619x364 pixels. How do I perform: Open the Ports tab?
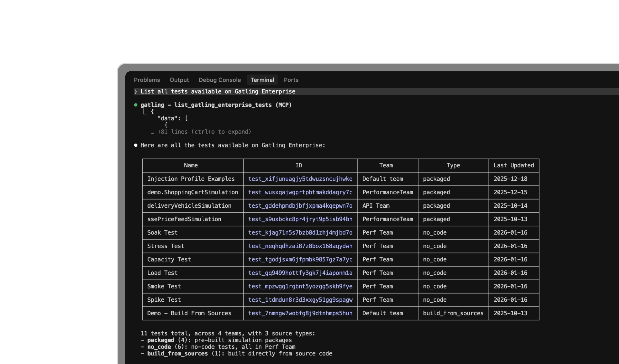(x=291, y=80)
